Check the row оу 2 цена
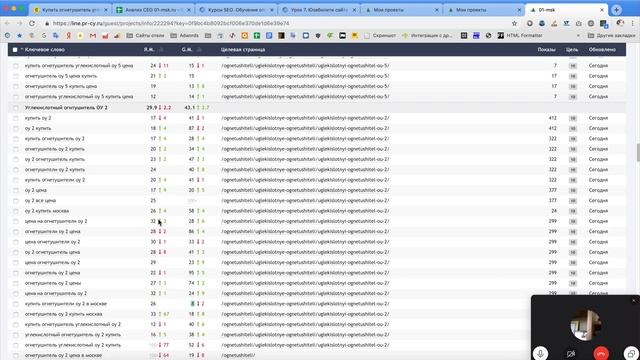Screen dimensions: 640x360 point(16,190)
